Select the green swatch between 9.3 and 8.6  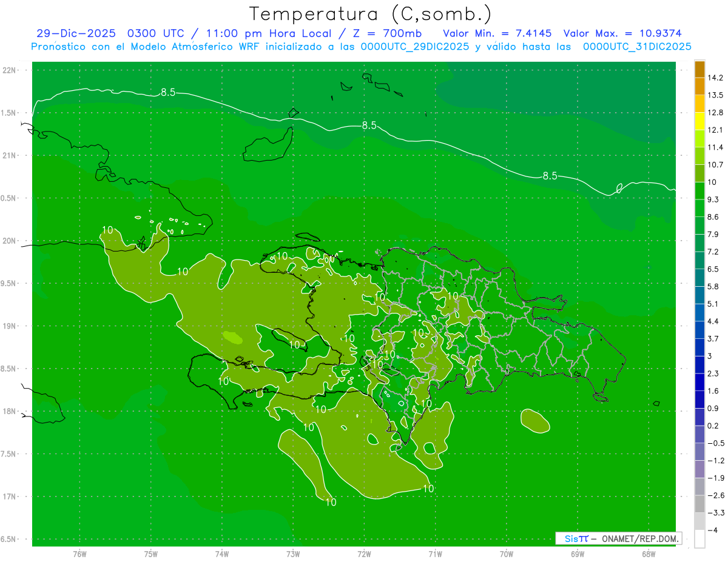(x=699, y=207)
